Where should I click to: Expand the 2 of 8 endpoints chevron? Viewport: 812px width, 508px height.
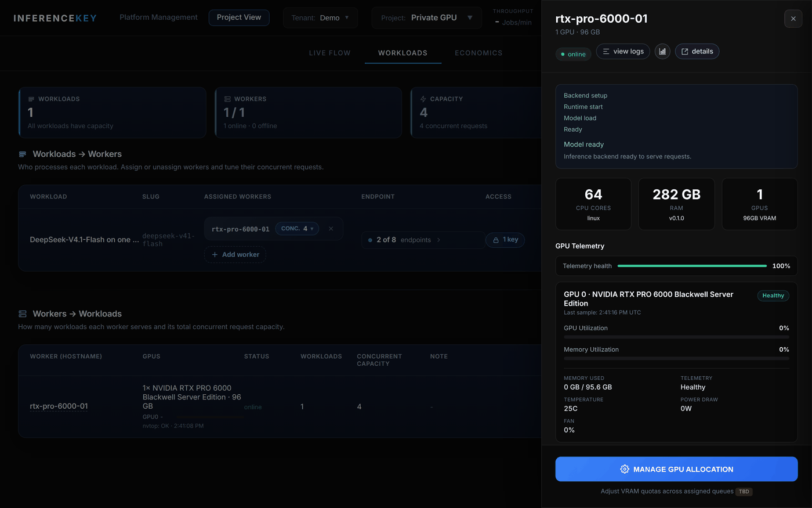pos(438,240)
